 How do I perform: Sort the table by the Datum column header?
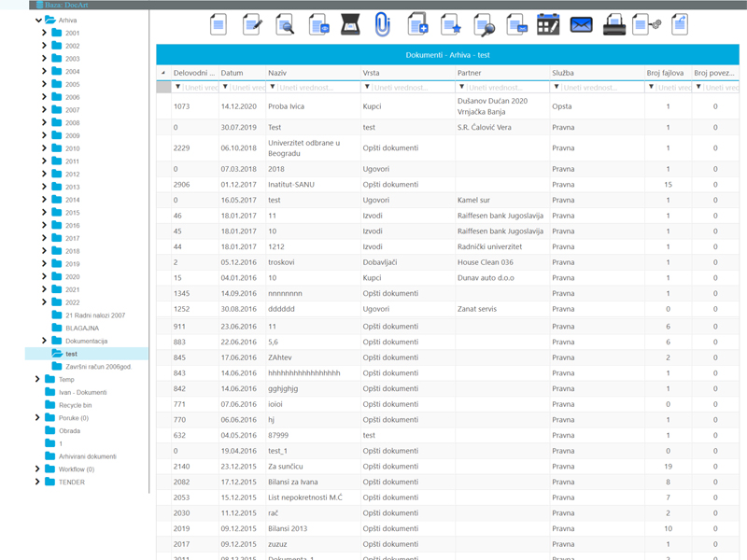click(232, 73)
